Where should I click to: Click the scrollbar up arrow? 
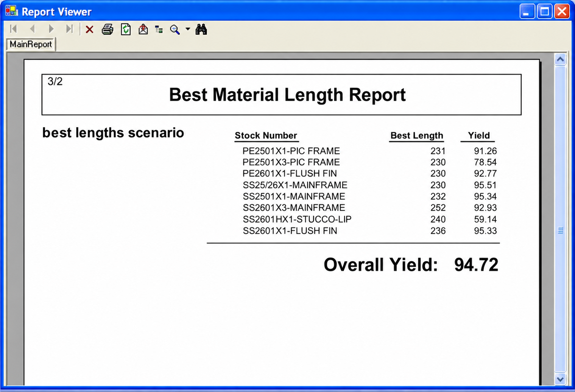point(560,59)
